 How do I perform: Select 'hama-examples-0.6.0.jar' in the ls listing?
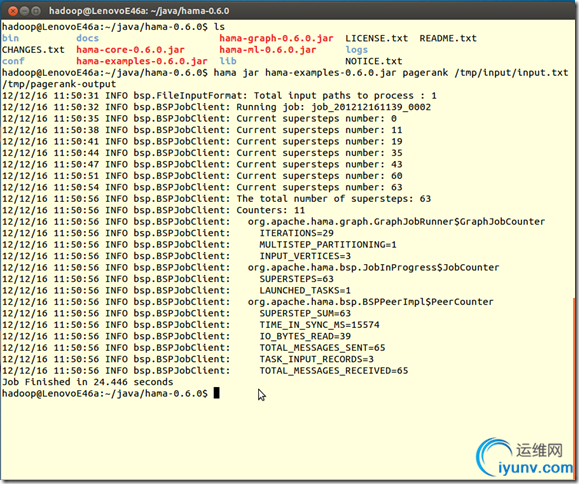pyautogui.click(x=142, y=61)
